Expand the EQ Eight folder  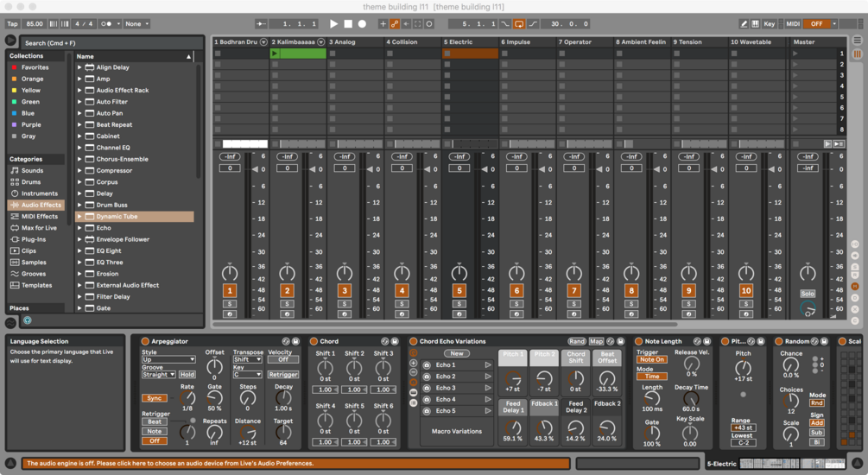tap(79, 250)
